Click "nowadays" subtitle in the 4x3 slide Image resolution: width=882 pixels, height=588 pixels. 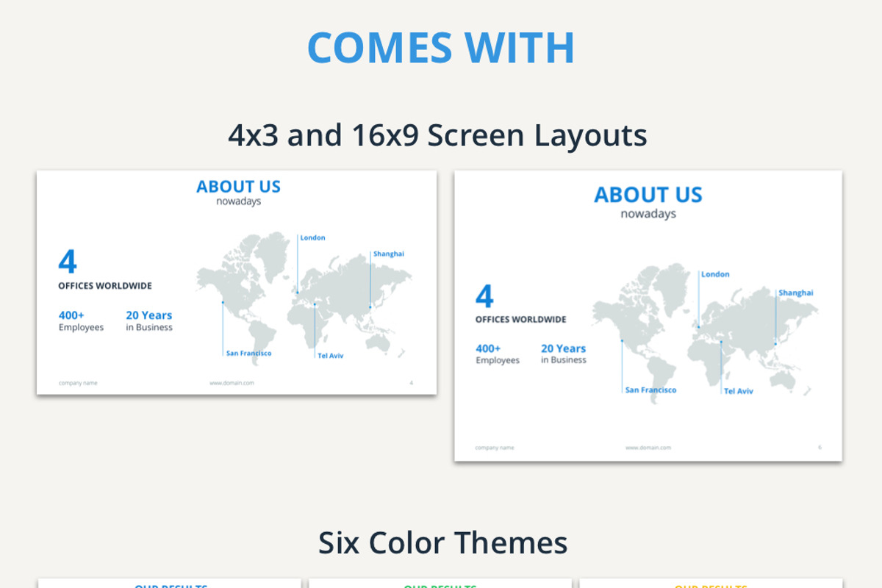648,214
